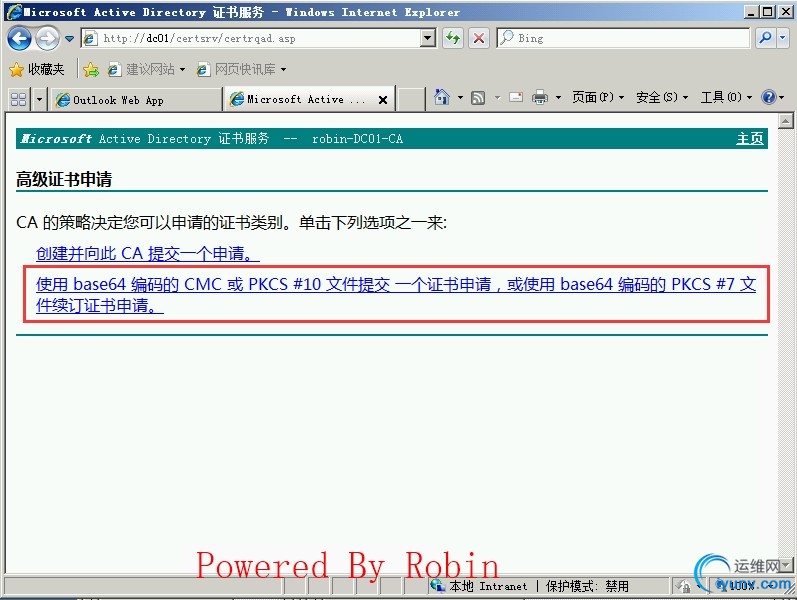Click the blue Help question icon
Screen dimensions: 797x600
769,97
